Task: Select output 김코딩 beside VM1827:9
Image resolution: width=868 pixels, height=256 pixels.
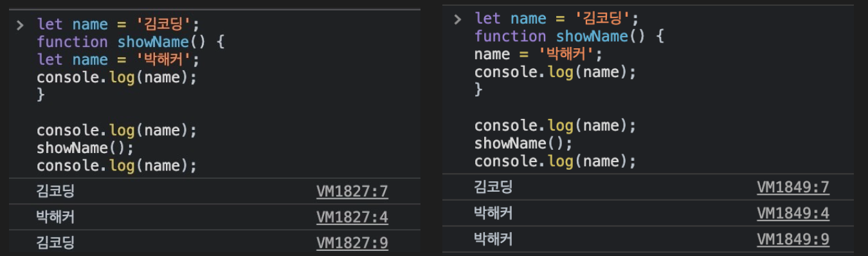Action: click(56, 242)
